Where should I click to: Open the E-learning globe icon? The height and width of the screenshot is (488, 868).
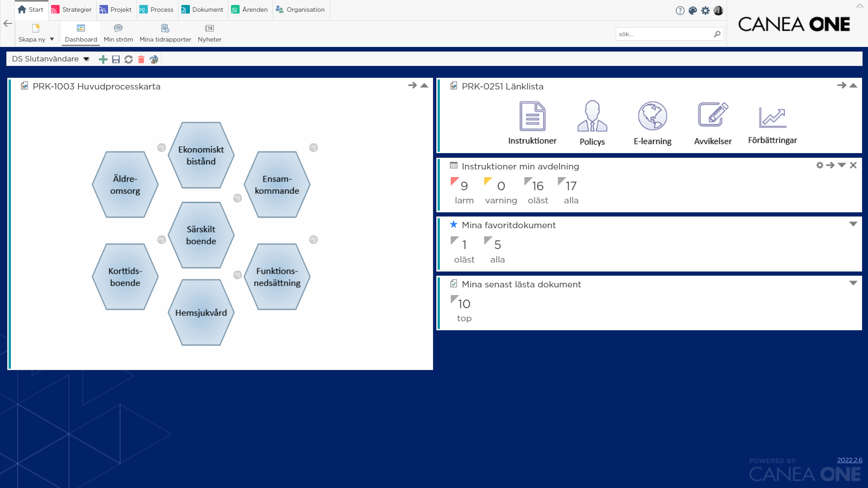click(x=652, y=116)
